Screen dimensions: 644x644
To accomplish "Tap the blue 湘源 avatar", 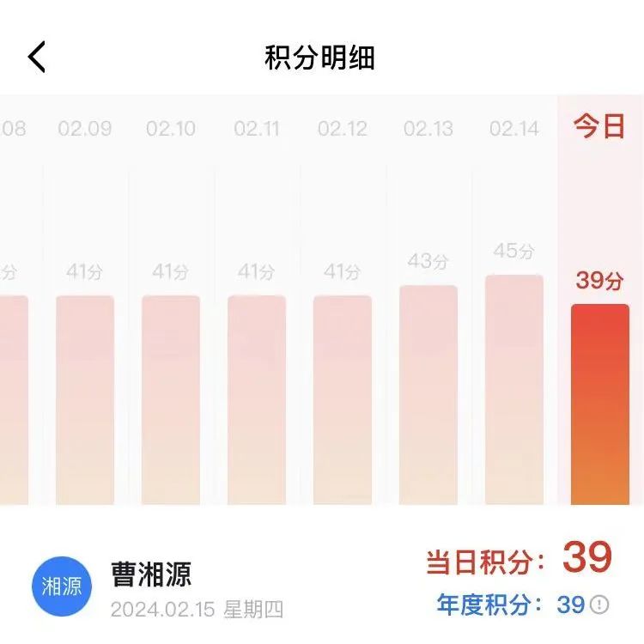I will pyautogui.click(x=62, y=586).
